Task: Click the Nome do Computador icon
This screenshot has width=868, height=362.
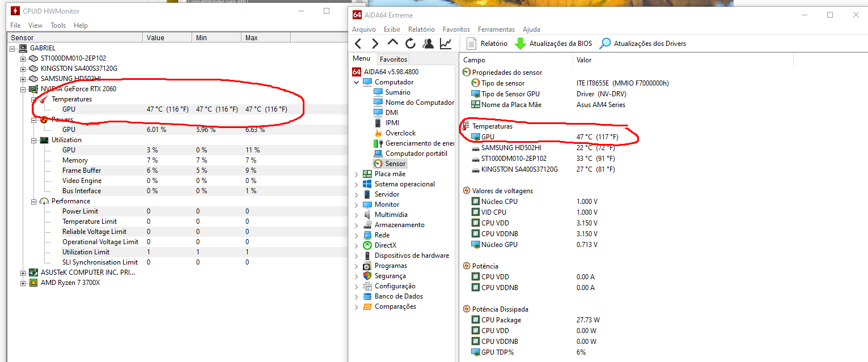Action: pyautogui.click(x=378, y=103)
